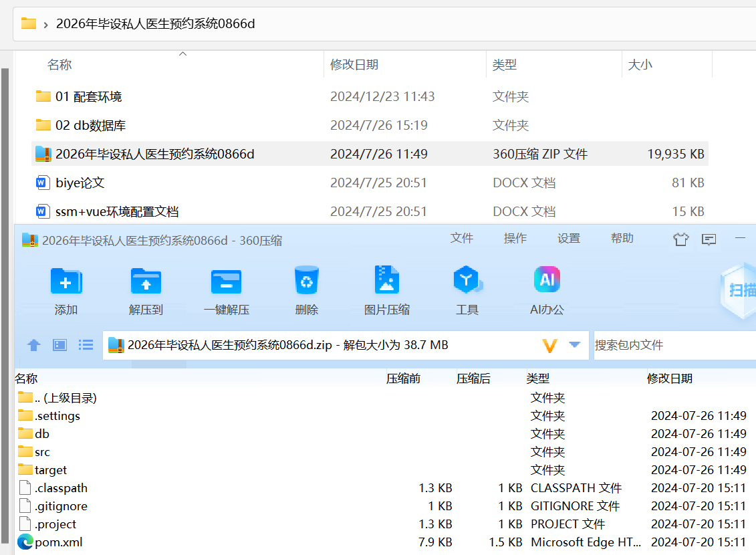Click the 搜索包内文件 search field
This screenshot has width=756, height=555.
675,345
